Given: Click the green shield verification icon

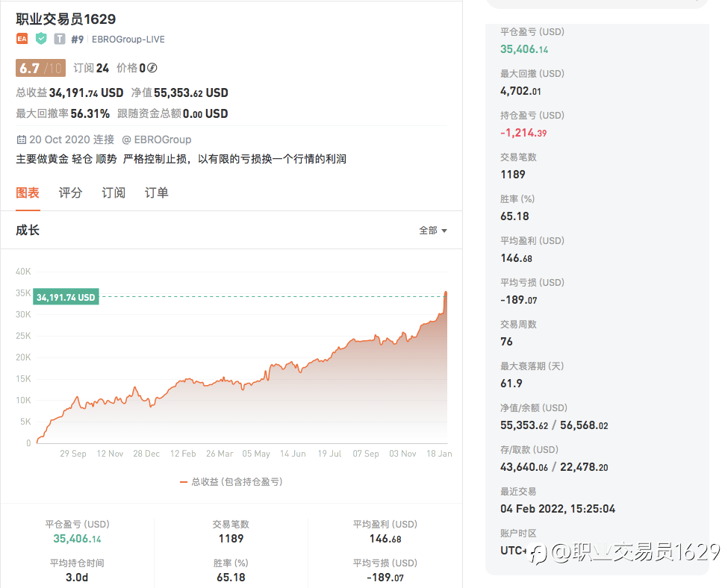Looking at the screenshot, I should 41,39.
